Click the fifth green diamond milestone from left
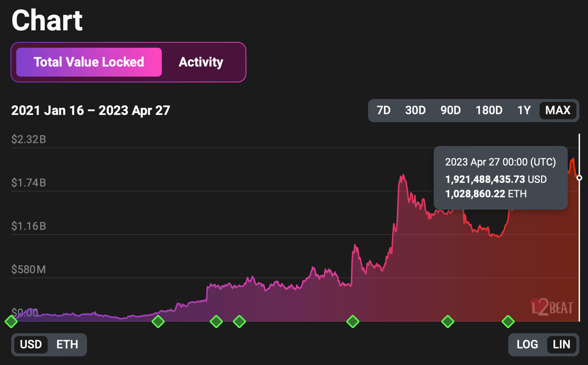This screenshot has height=365, width=588. pyautogui.click(x=353, y=321)
